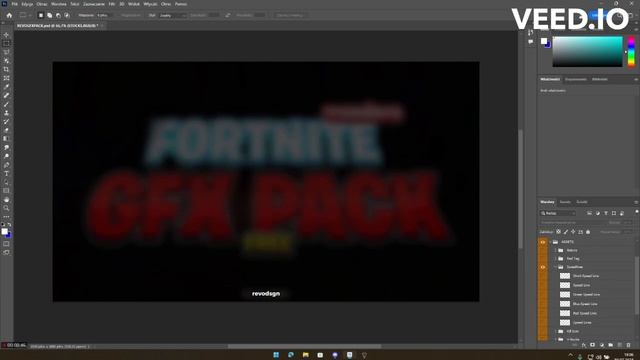Hide the ASSETS group with eye icon
The width and height of the screenshot is (640, 360).
(543, 242)
